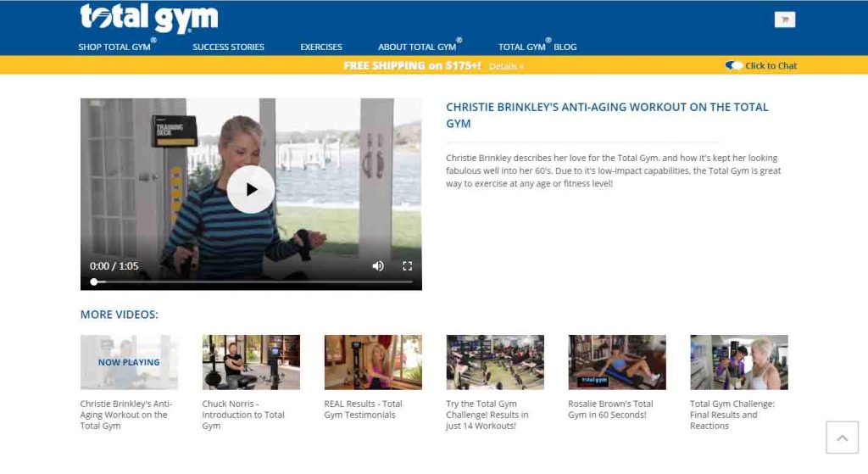Play the Christie Brinkley workout video
The width and height of the screenshot is (868, 474).
[250, 189]
